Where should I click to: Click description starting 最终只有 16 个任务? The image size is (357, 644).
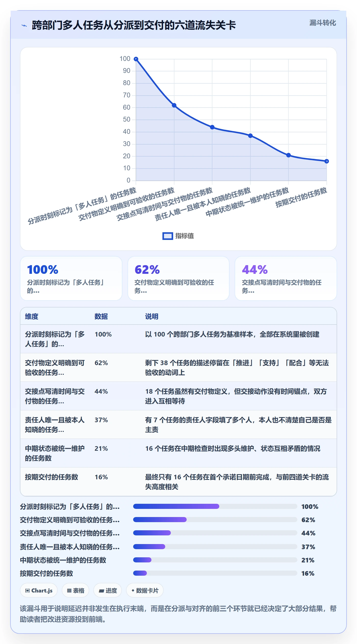(x=237, y=482)
